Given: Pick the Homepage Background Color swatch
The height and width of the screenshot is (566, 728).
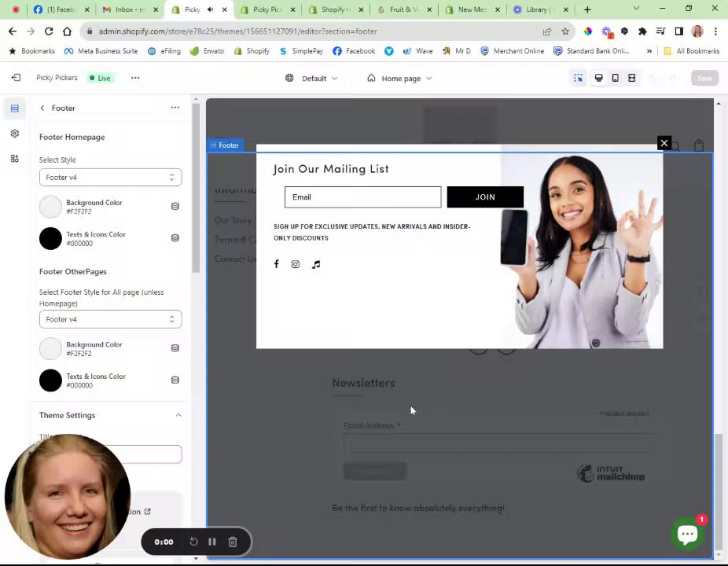Looking at the screenshot, I should point(50,207).
